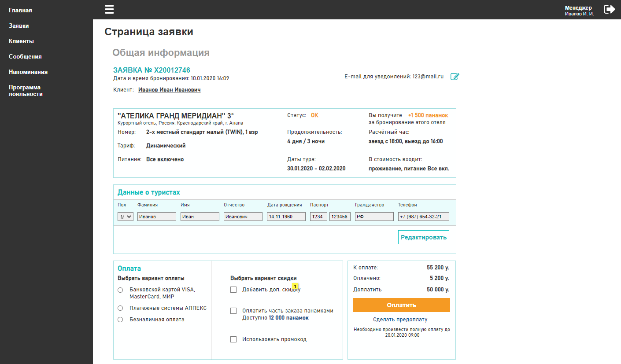Open Сообщения in sidebar
The image size is (621, 364).
tap(25, 56)
